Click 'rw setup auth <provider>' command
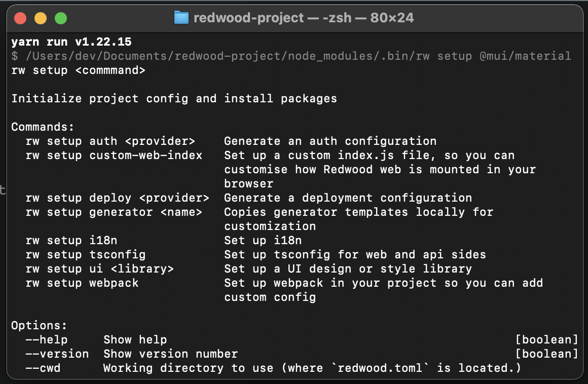588x384 pixels. [111, 141]
